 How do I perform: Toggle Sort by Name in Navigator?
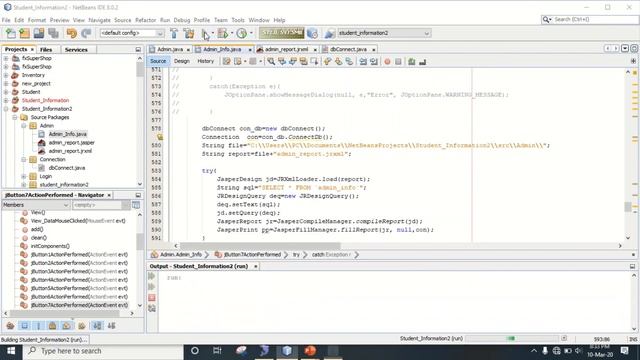pyautogui.click(x=97, y=325)
